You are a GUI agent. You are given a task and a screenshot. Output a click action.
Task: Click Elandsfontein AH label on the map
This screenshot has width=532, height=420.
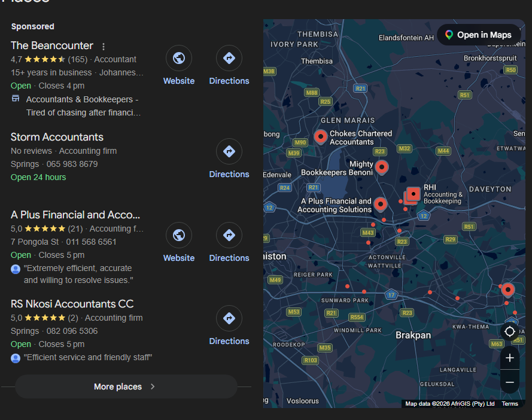click(406, 38)
